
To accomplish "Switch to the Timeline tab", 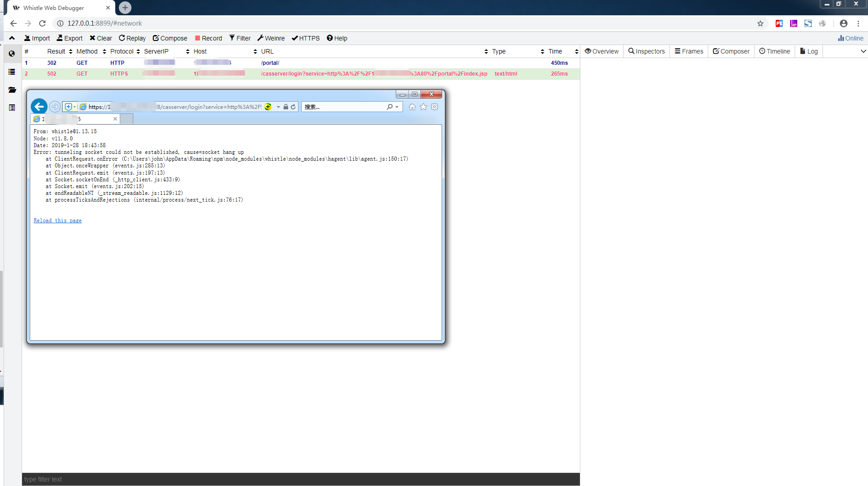I will point(774,51).
